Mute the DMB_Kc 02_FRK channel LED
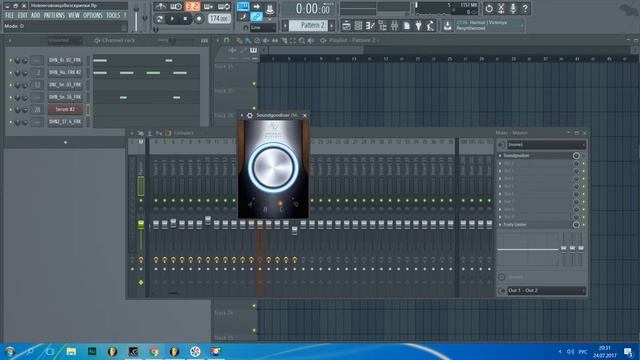The width and height of the screenshot is (640, 360). click(x=11, y=60)
